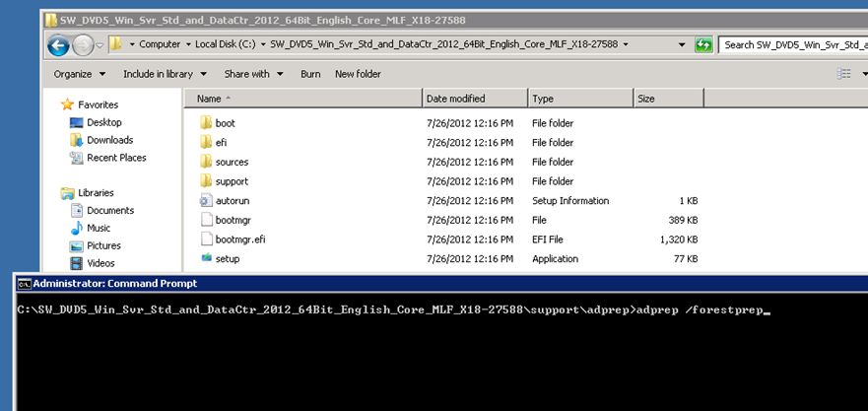Sort by Date modified column header
This screenshot has height=411, width=868.
tap(475, 99)
